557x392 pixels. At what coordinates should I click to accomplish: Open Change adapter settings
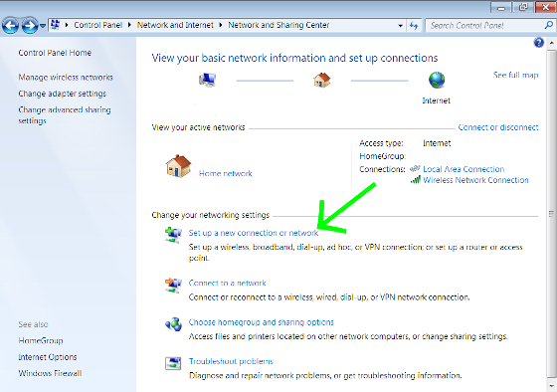point(62,94)
